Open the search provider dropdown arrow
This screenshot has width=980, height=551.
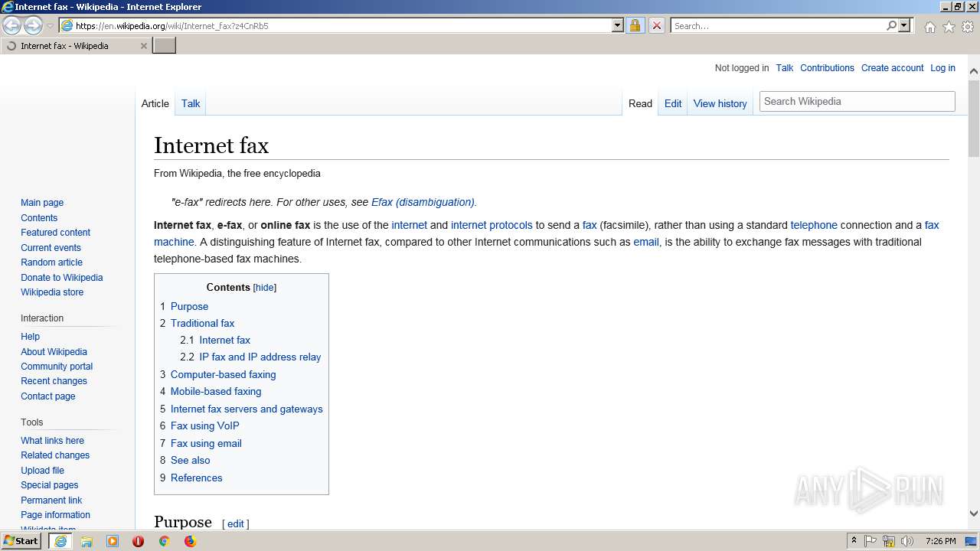tap(904, 25)
